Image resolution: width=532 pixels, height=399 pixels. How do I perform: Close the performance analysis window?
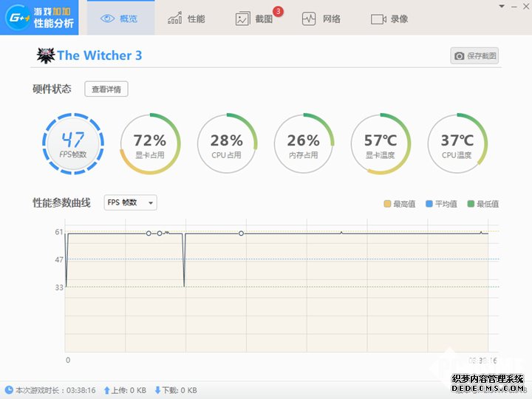[x=526, y=7]
